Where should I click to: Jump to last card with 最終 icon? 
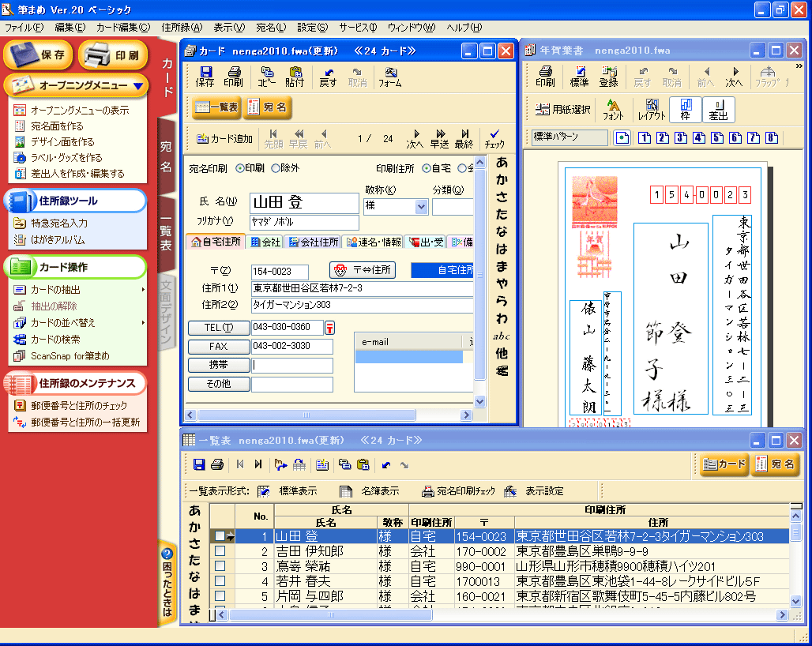[464, 138]
